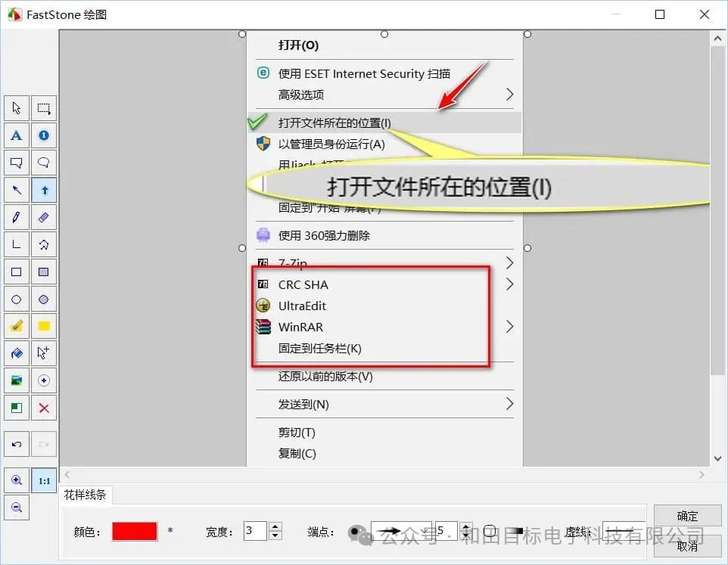Select the Text tool with letter A
728x565 pixels.
click(x=17, y=135)
